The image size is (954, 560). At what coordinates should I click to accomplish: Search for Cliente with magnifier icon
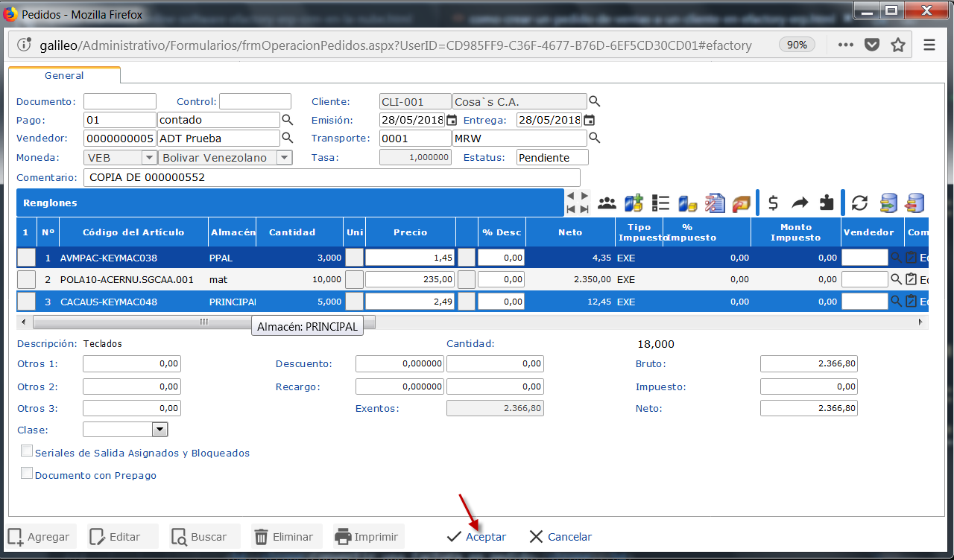click(594, 101)
